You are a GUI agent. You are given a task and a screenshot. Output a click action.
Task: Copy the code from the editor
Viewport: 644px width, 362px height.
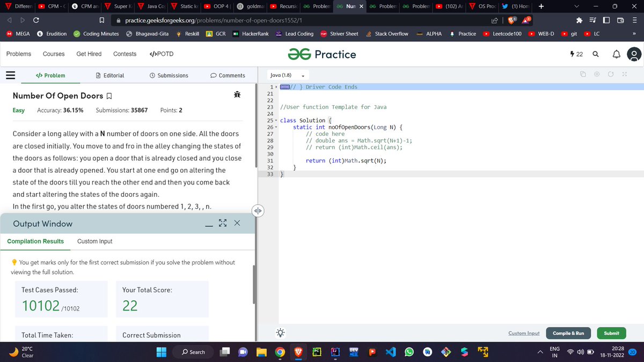583,75
